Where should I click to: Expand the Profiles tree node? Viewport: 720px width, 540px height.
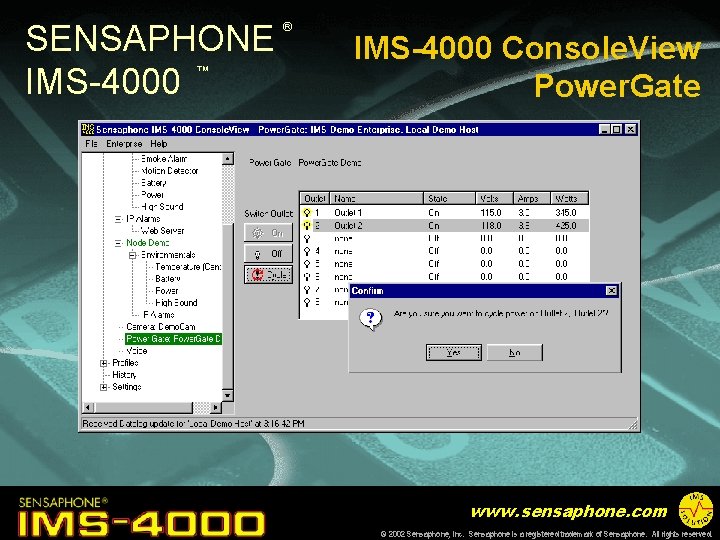click(104, 363)
